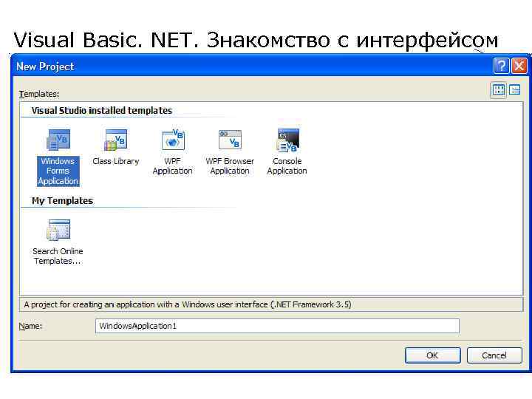Click the 'Search Online Templates...' label text
Image resolution: width=532 pixels, height=399 pixels.
(x=58, y=256)
